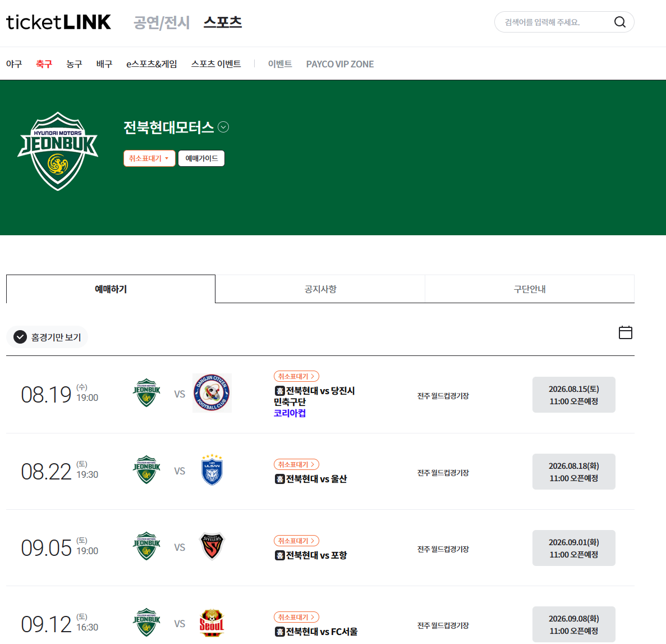Image resolution: width=666 pixels, height=644 pixels.
Task: Click the 코리아컵 link
Action: 290,413
